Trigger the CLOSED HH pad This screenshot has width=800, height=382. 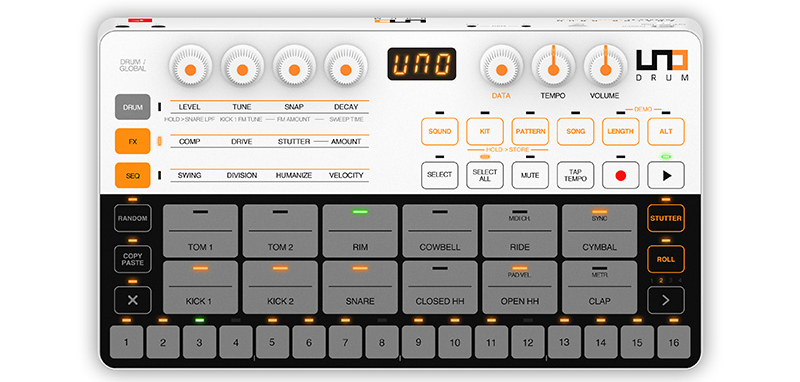click(440, 287)
